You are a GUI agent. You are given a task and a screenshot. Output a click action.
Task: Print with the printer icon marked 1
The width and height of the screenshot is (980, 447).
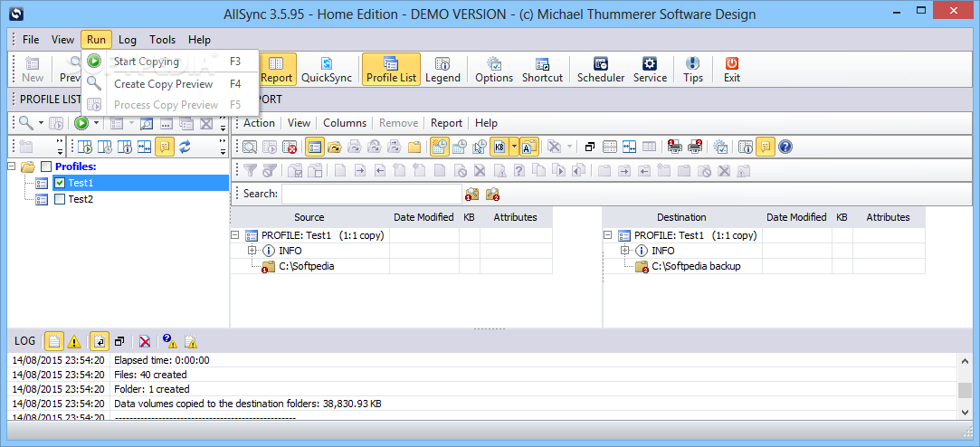point(675,147)
